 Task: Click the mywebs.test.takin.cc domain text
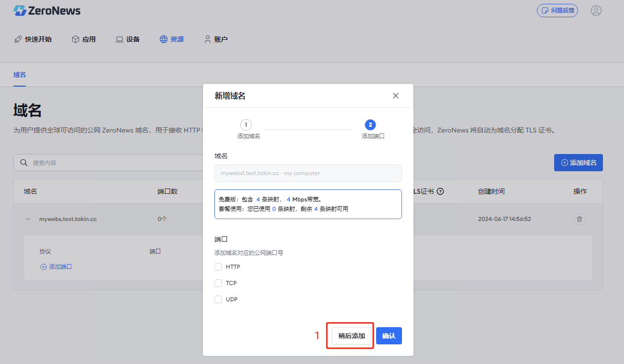[68, 219]
